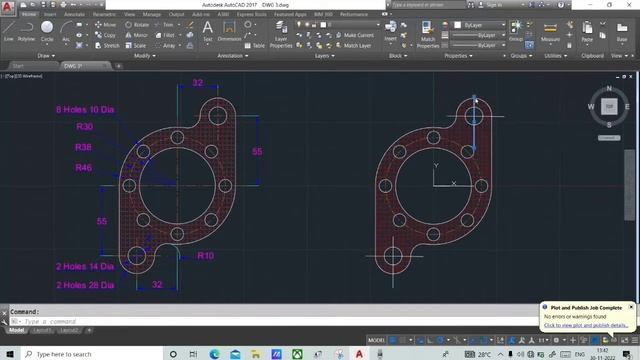640x360 pixels.
Task: Open the plot and publish details link
Action: [x=586, y=325]
